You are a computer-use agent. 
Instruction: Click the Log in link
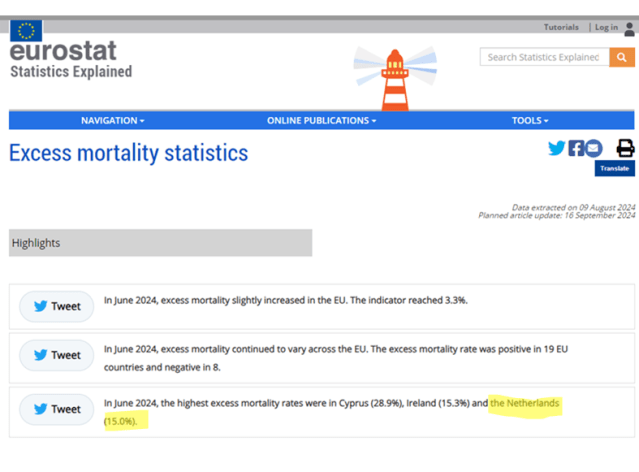click(606, 27)
